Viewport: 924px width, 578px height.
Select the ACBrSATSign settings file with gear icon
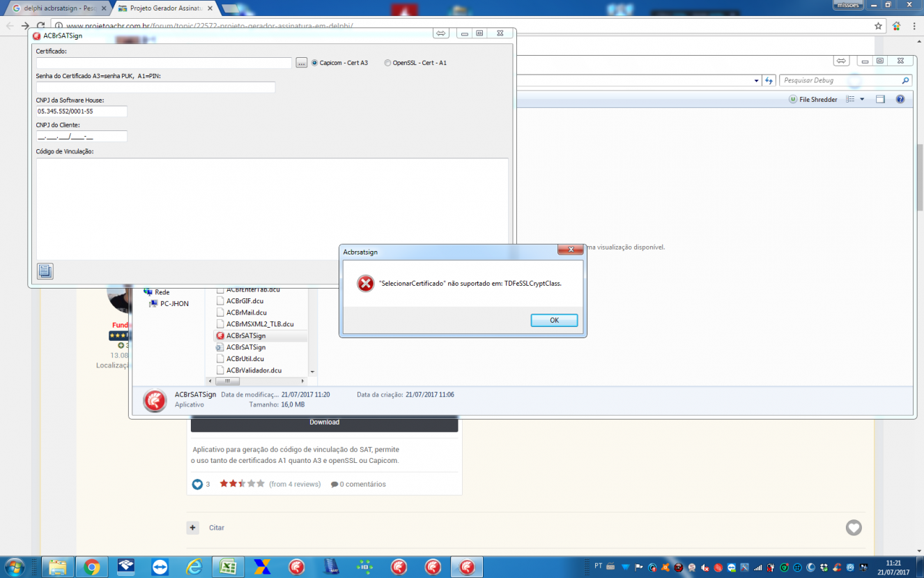coord(241,347)
